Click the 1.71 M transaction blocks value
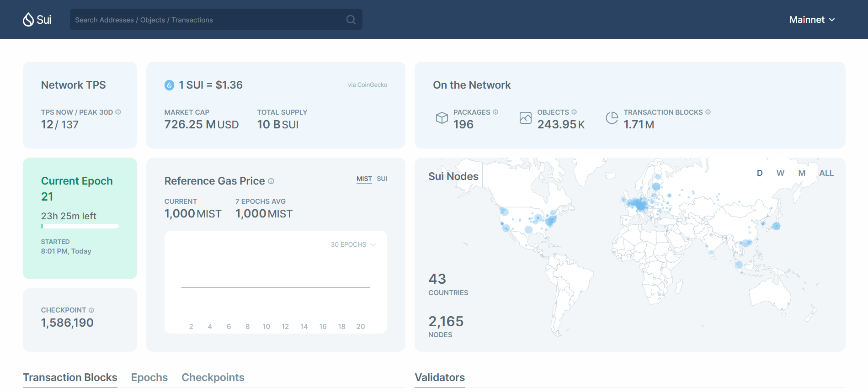The width and height of the screenshot is (868, 392). (639, 125)
